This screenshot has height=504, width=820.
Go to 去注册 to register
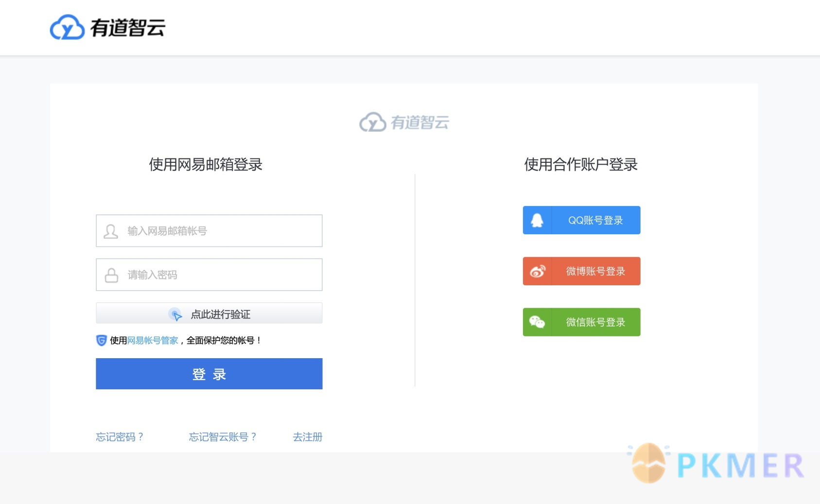click(x=308, y=437)
